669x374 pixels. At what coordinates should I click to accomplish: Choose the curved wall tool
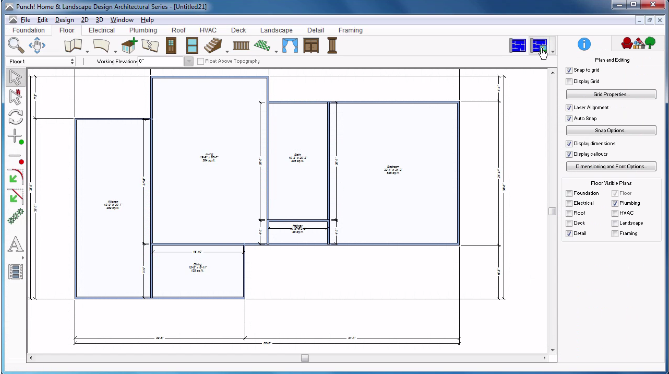pyautogui.click(x=102, y=45)
